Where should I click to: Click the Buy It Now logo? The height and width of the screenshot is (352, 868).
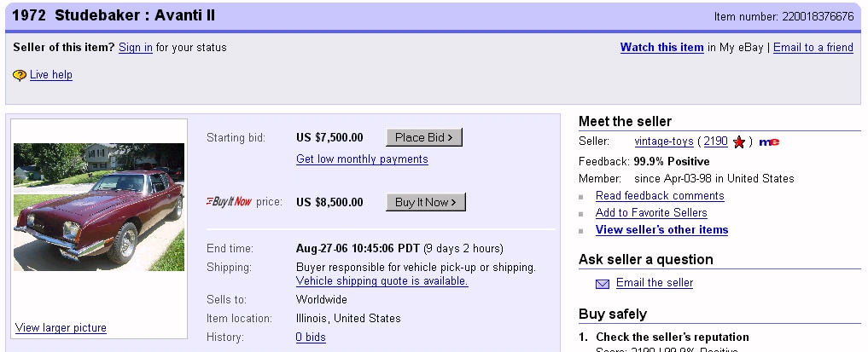click(x=230, y=202)
